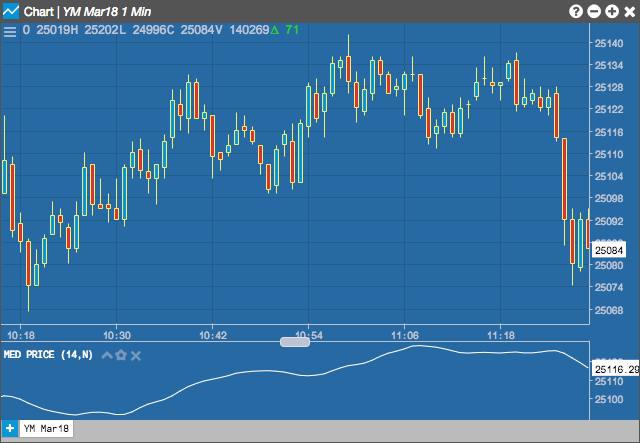
Task: Click the 25116.29 study value label
Action: point(616,370)
